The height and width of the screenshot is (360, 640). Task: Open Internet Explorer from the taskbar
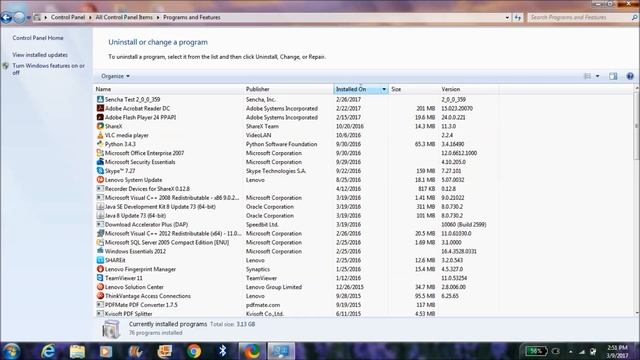tap(48, 351)
